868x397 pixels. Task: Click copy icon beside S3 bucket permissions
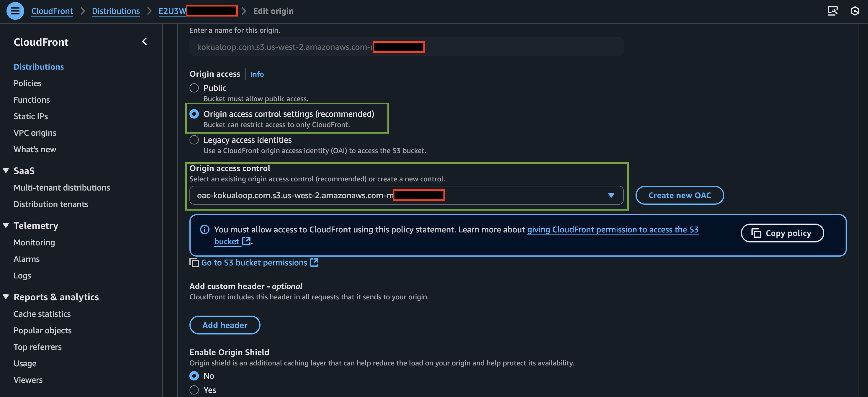pos(194,263)
